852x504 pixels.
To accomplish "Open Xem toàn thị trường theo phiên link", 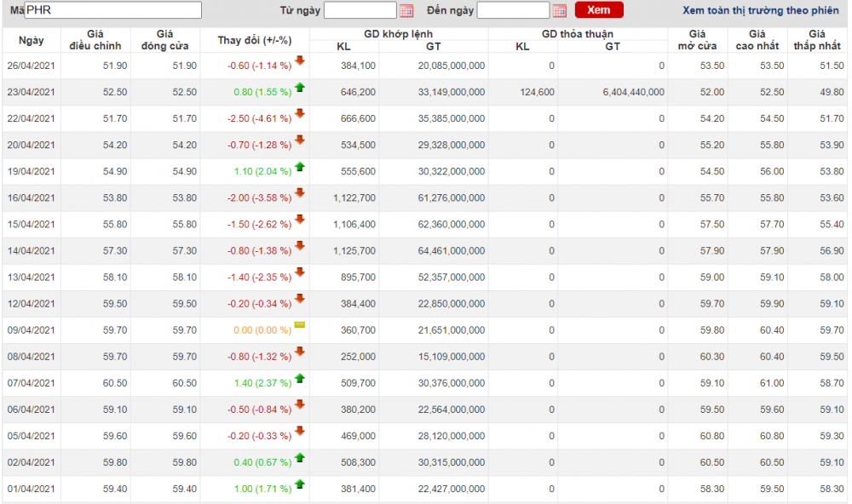I will tap(761, 10).
